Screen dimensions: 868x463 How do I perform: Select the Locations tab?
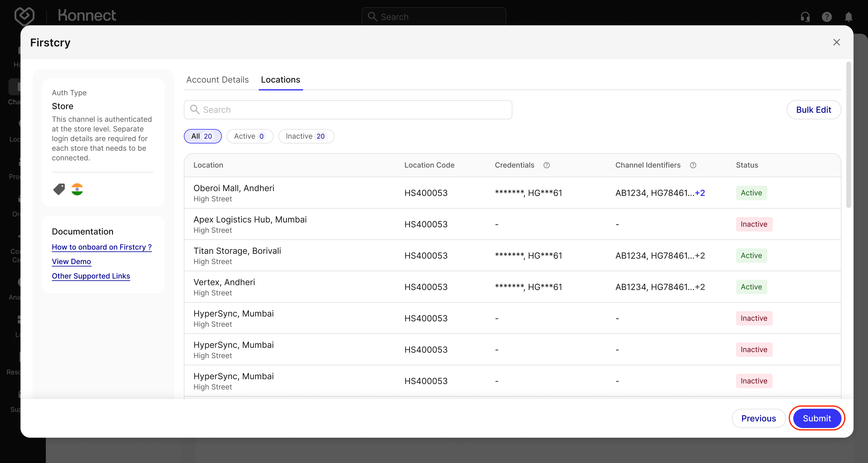tap(280, 80)
